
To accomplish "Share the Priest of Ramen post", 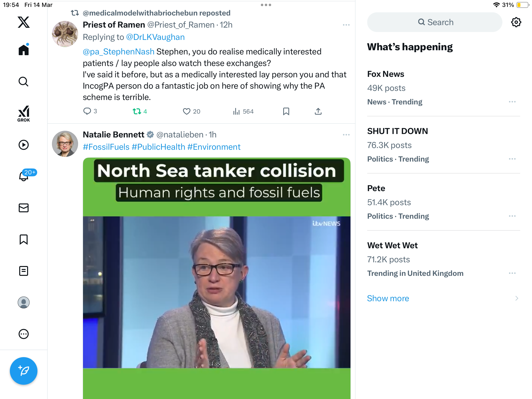I will (318, 112).
